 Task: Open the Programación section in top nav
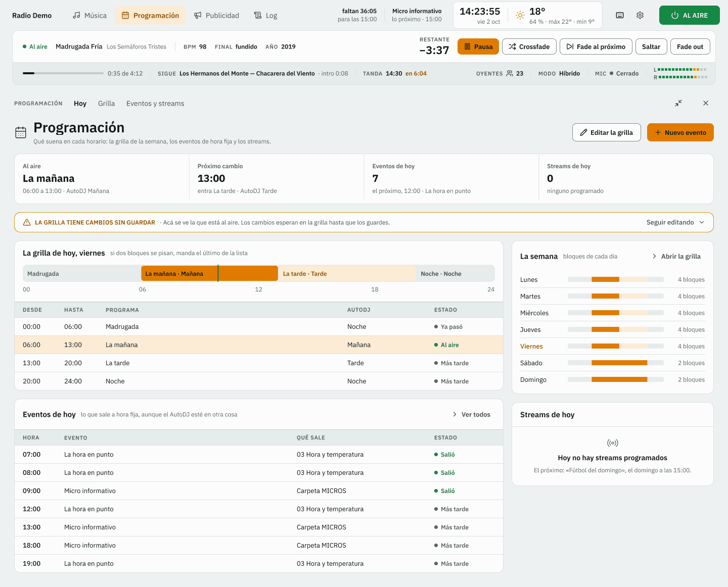click(x=150, y=15)
